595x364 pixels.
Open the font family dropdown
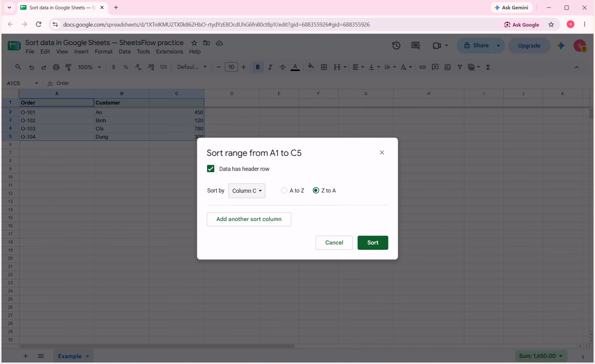(x=192, y=67)
